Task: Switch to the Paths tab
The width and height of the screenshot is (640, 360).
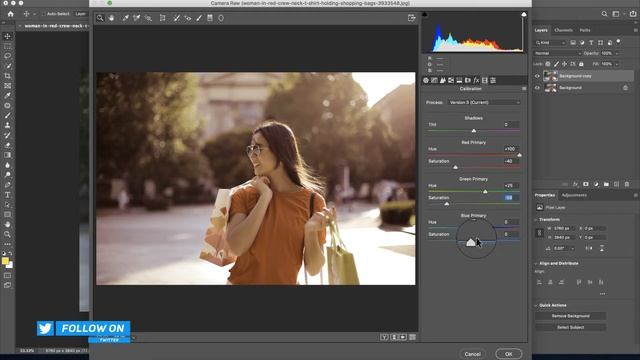Action: pyautogui.click(x=585, y=30)
